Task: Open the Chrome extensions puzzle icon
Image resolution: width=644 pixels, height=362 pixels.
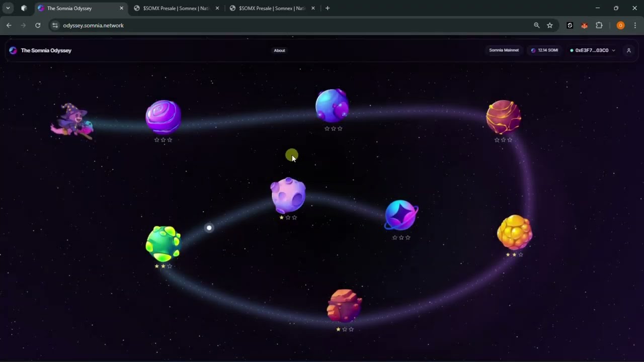Action: coord(599,25)
